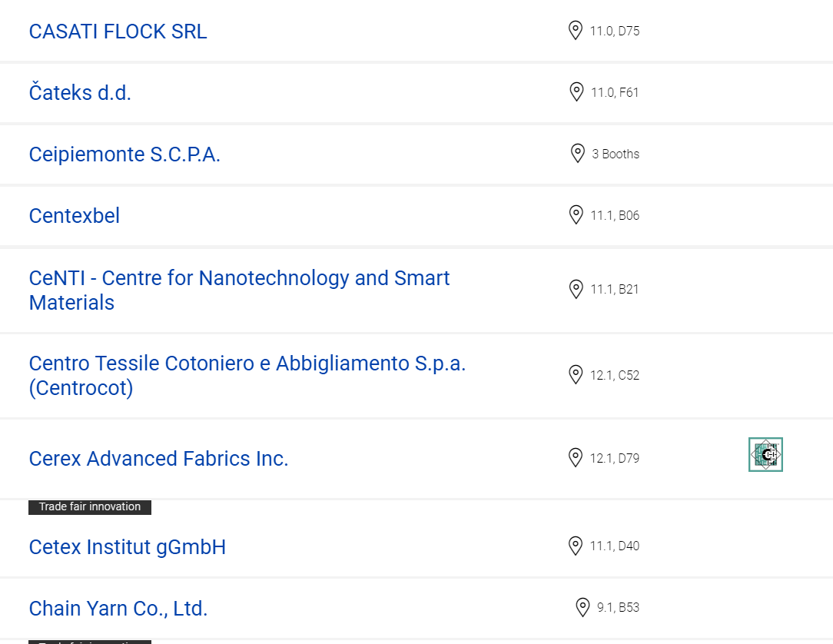Click the location pin for CASATI FLOCK SRL
Image resolution: width=833 pixels, height=644 pixels.
pyautogui.click(x=576, y=30)
